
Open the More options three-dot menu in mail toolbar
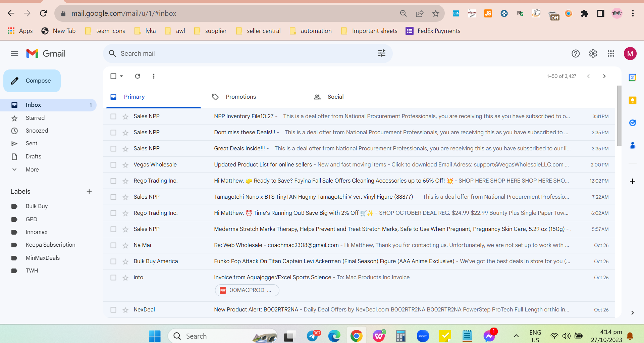click(x=154, y=76)
